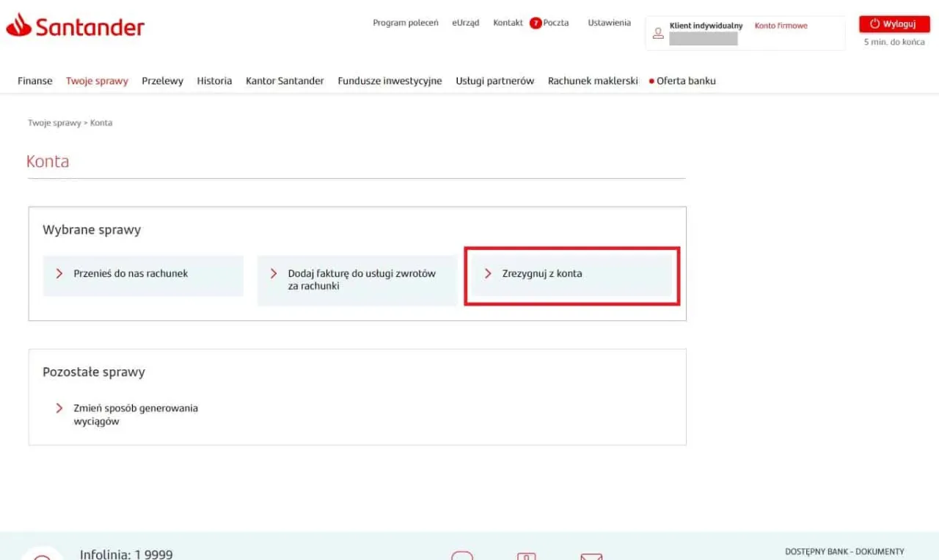Open Poczta with the unread badge
This screenshot has height=560, width=939.
click(549, 23)
